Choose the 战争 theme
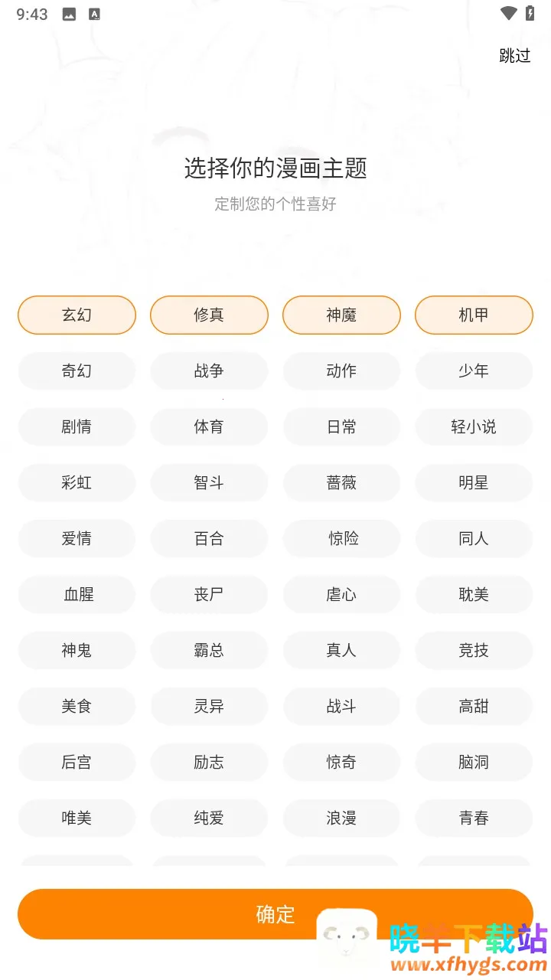 pyautogui.click(x=209, y=371)
